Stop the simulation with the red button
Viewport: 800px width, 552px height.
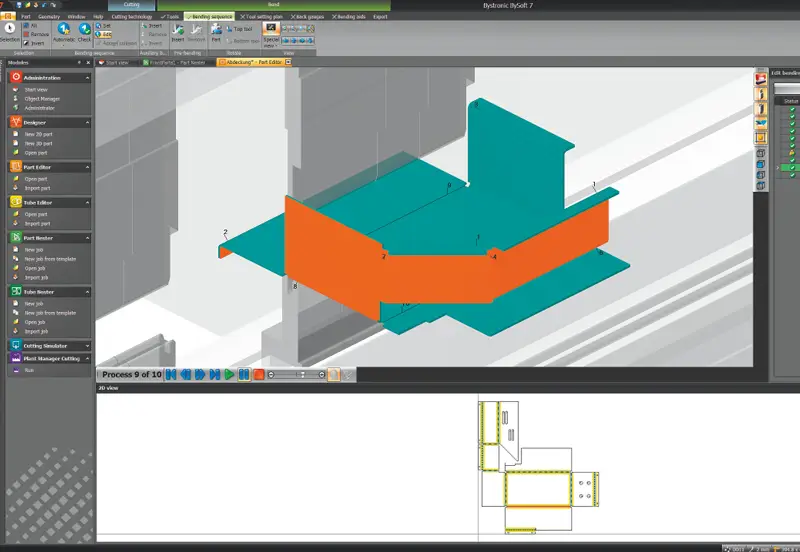(258, 375)
